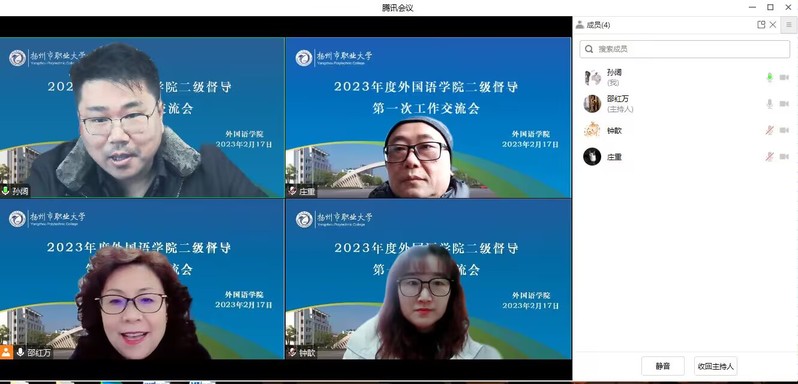The image size is (798, 384).
Task: Click the mic icon on 孙阔's video label
Action: [6, 191]
